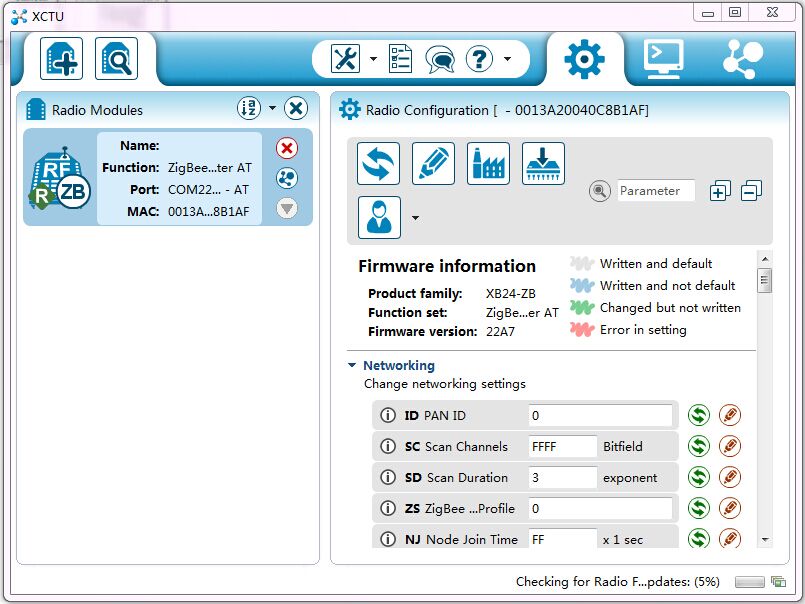Refresh the Scan Duration setting

coord(699,477)
